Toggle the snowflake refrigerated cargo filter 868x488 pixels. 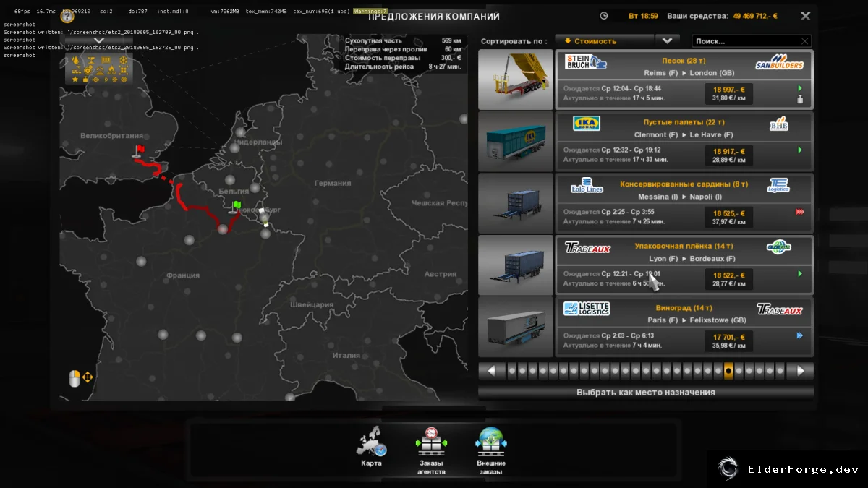click(x=124, y=61)
